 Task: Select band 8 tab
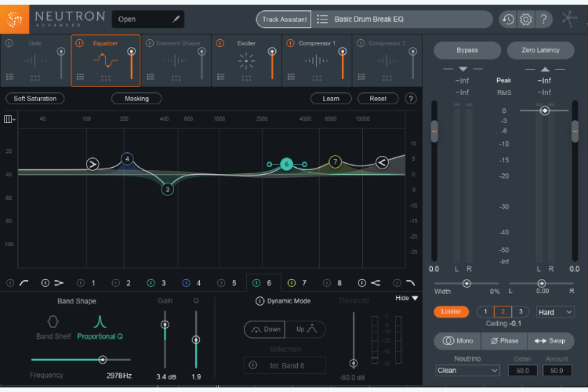(333, 283)
